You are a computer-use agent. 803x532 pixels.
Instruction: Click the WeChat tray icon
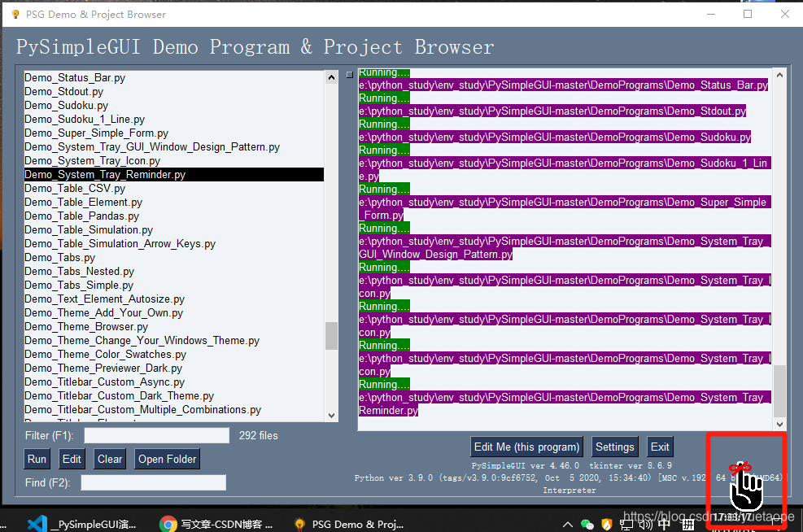(587, 525)
